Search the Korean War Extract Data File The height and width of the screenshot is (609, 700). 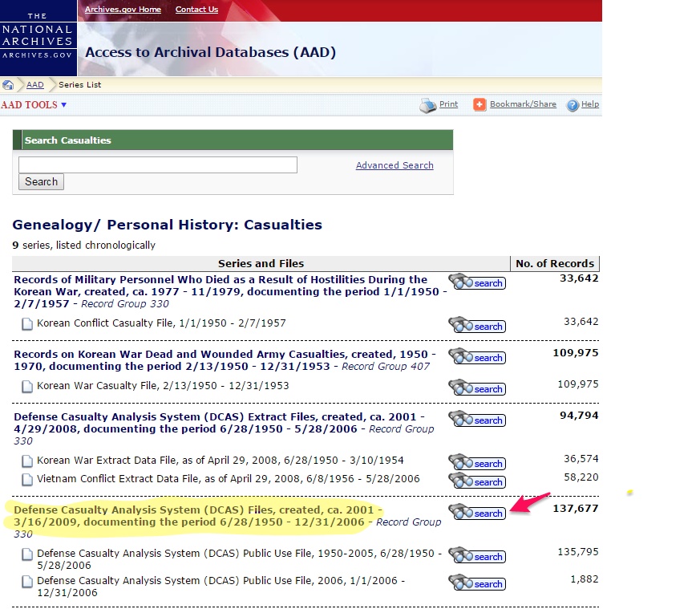(x=477, y=463)
